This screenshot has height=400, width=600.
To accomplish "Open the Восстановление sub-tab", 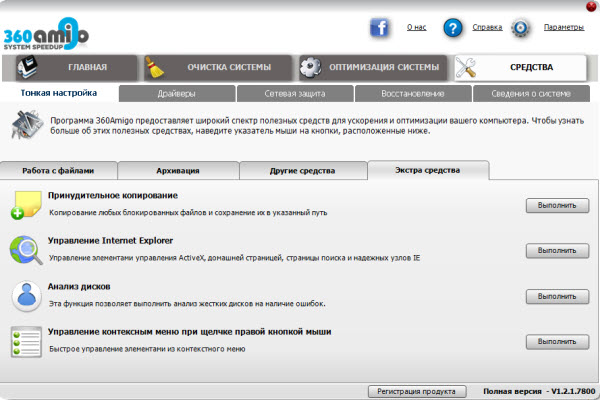I will point(413,93).
